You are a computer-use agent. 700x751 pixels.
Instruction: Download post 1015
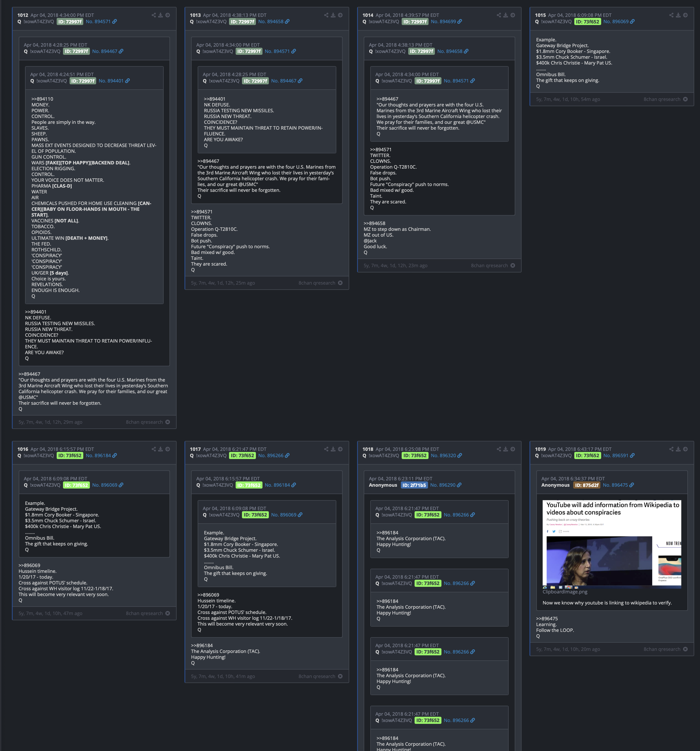click(x=678, y=15)
